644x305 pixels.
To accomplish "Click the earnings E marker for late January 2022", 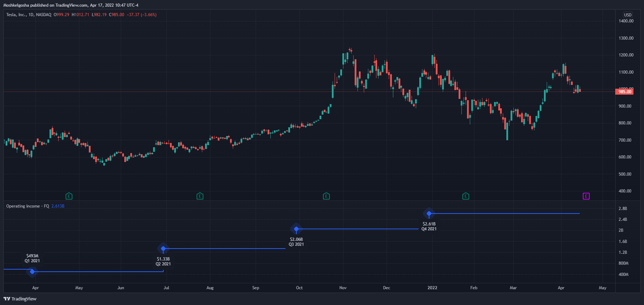I will [466, 196].
